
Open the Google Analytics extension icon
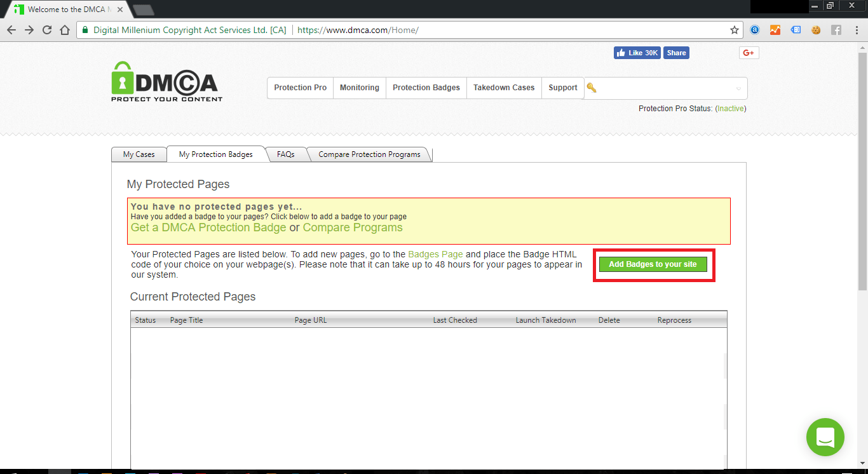(x=775, y=29)
